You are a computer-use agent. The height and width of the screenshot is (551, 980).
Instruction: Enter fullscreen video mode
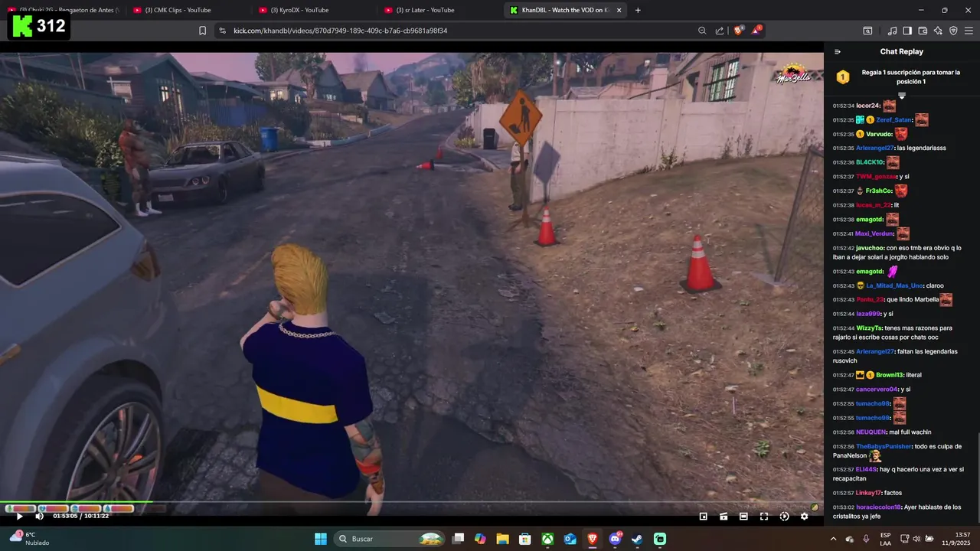[x=764, y=517]
